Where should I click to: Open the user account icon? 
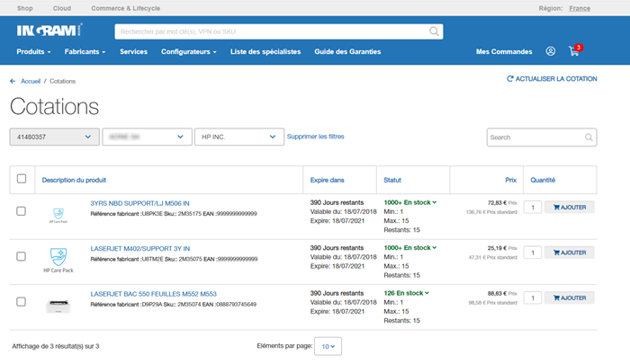tap(551, 51)
